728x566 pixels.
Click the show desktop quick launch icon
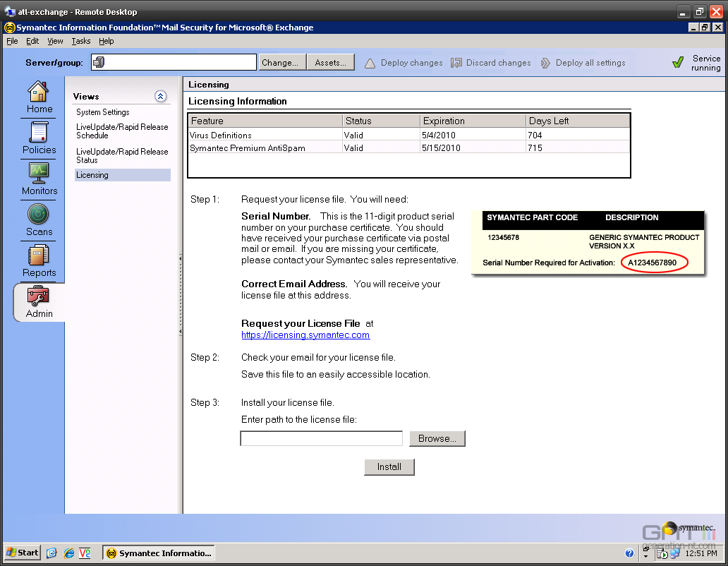click(x=51, y=553)
